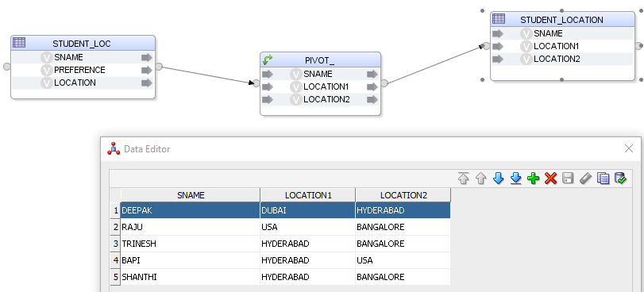Viewport: 644px width, 292px height.
Task: Click USA in RAJU's LOCATION1 cell
Action: click(x=307, y=227)
